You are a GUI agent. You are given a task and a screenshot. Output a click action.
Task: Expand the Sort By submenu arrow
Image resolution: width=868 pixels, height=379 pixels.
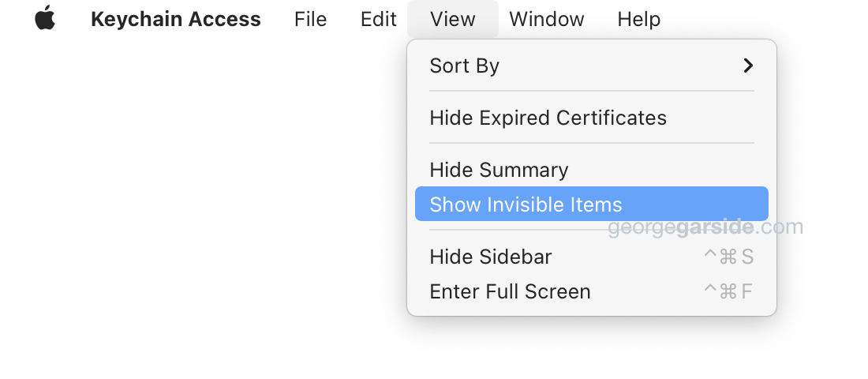tap(748, 66)
